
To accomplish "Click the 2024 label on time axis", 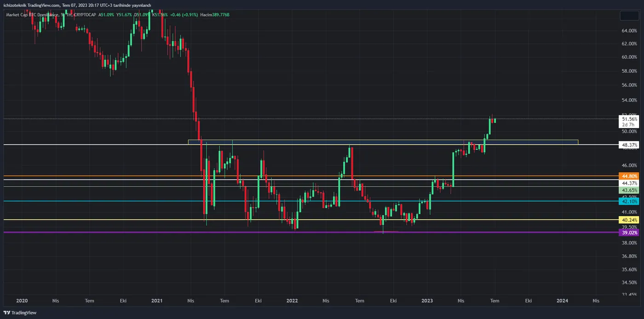I will pos(562,301).
